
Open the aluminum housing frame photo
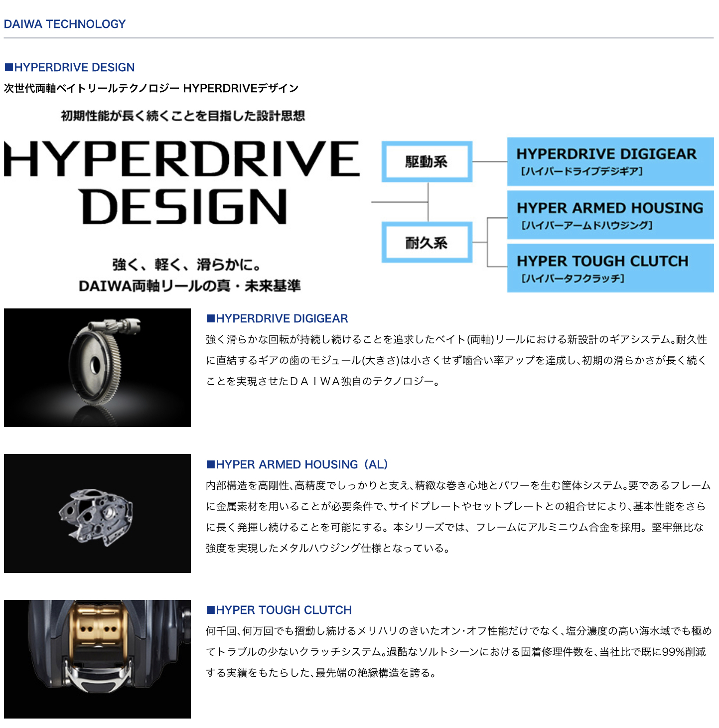click(x=97, y=513)
